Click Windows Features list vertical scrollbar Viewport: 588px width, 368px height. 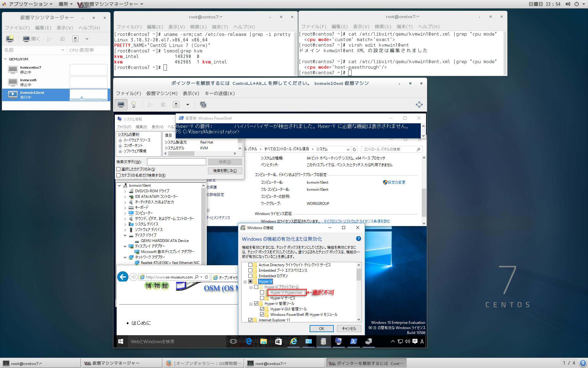pyautogui.click(x=359, y=292)
